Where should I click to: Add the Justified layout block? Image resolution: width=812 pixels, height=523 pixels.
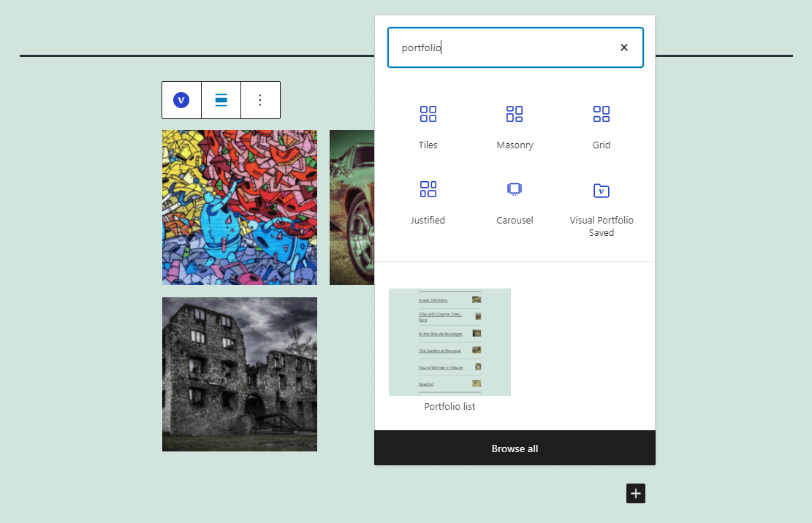[x=428, y=203]
